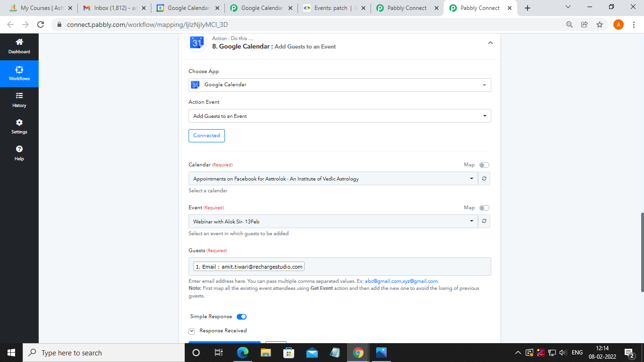Image resolution: width=644 pixels, height=362 pixels.
Task: Expand the Response Received section
Action: [x=192, y=331]
